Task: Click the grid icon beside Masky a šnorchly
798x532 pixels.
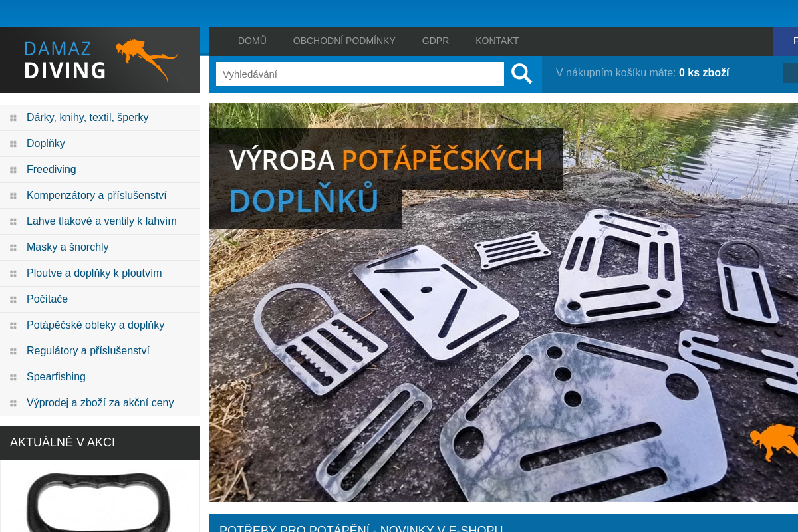Action: [x=13, y=247]
